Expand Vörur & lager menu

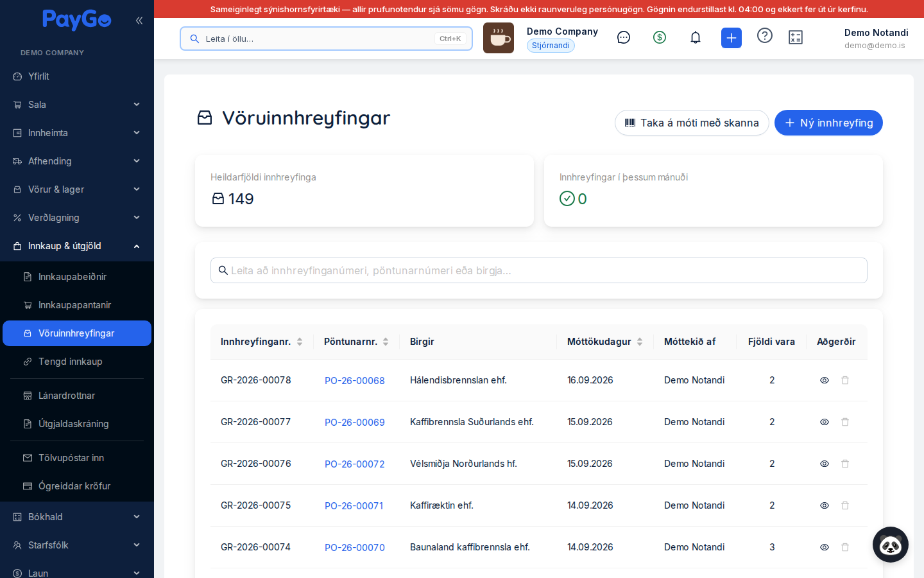pos(77,189)
